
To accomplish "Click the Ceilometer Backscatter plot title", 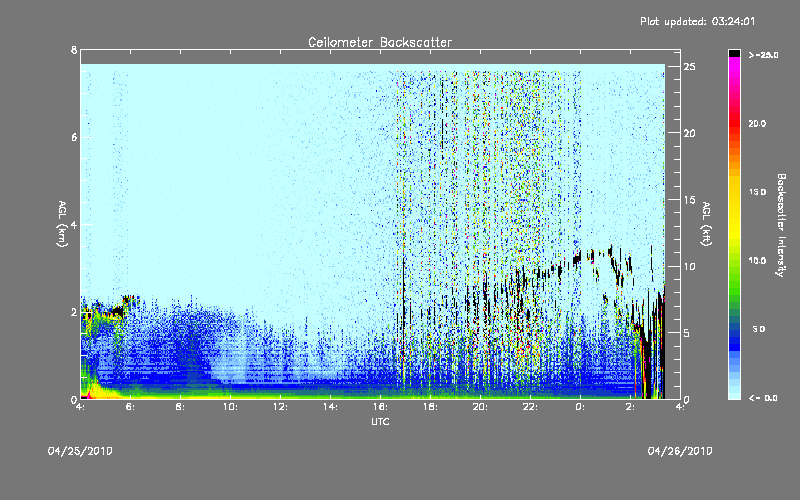I will pos(380,42).
